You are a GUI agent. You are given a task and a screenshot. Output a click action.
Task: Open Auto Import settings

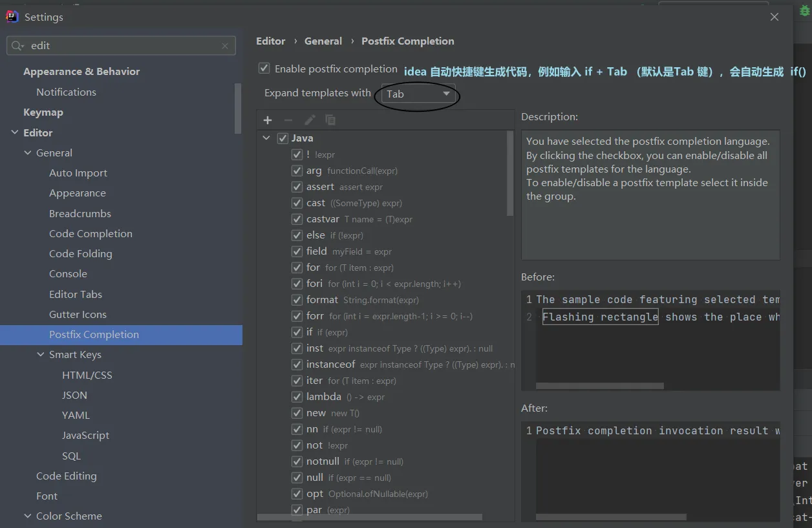pyautogui.click(x=78, y=173)
